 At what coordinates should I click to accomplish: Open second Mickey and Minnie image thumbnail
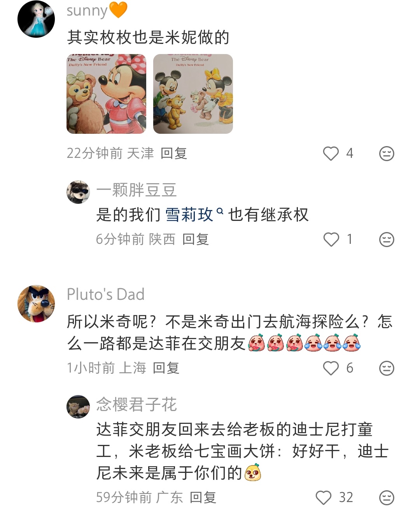point(193,94)
